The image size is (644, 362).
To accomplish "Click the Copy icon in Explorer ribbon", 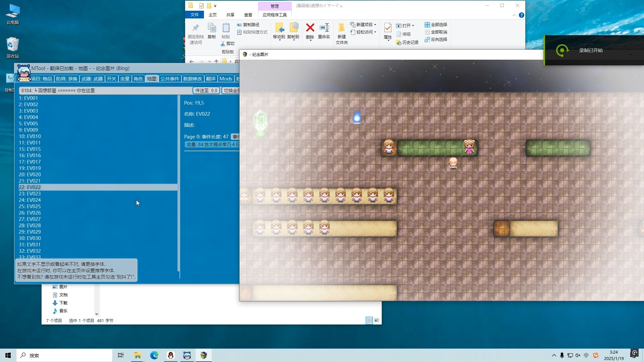I will point(212,27).
